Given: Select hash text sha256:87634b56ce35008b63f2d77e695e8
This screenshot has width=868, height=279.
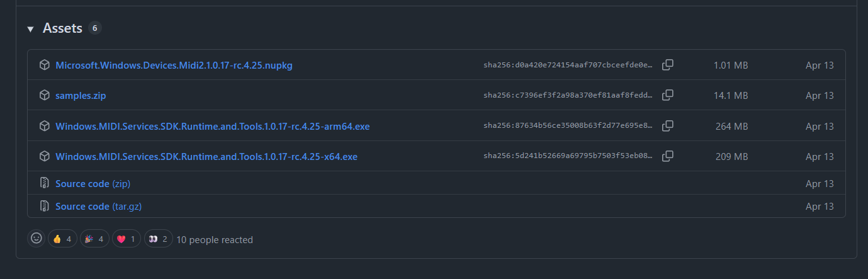Looking at the screenshot, I should click(568, 126).
